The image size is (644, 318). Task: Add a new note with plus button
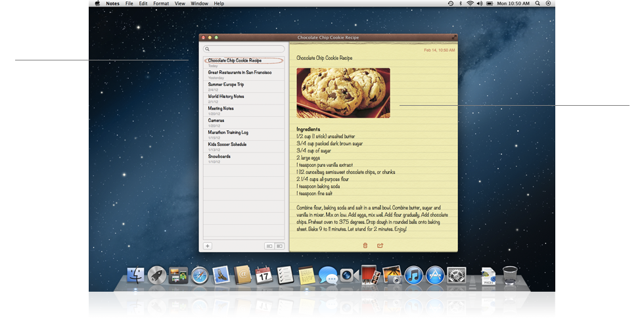(208, 246)
